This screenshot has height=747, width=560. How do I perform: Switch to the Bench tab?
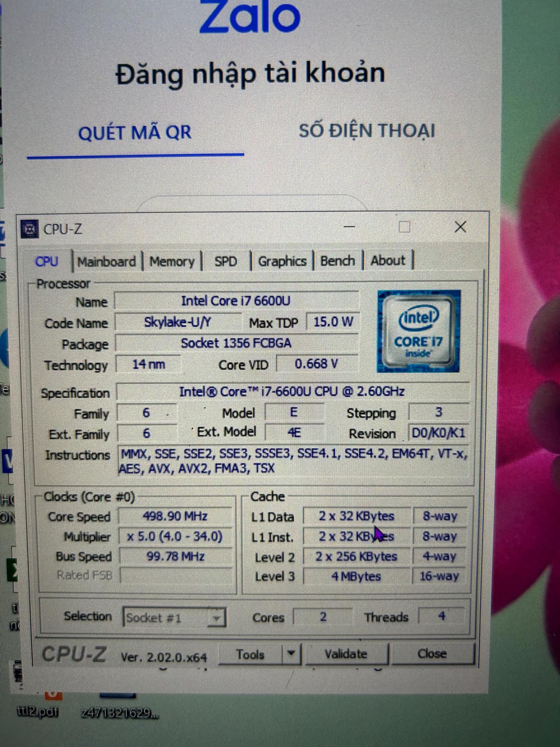tap(337, 260)
